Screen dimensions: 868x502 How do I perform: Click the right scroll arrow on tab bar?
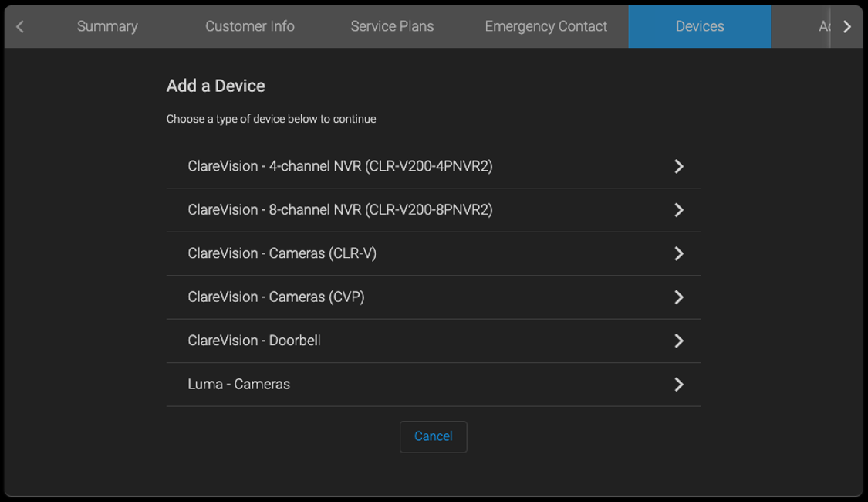tap(847, 25)
